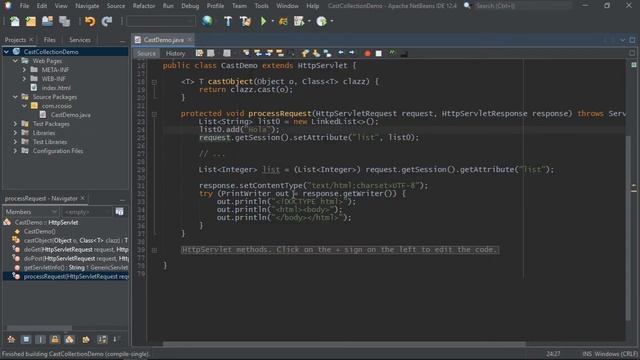The height and width of the screenshot is (360, 640).
Task: Click the right arrow icon in editor toolbar
Action: click(351, 53)
